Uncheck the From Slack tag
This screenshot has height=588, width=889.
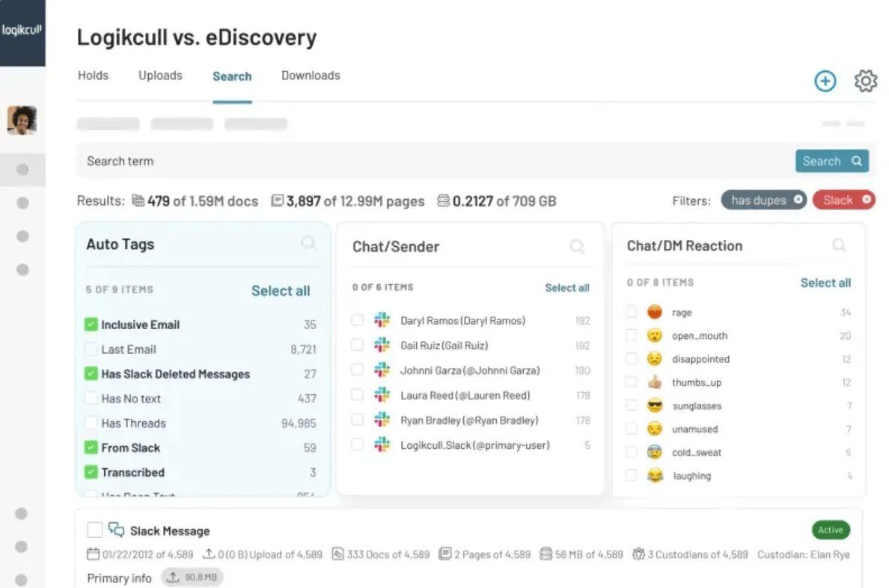(x=91, y=447)
